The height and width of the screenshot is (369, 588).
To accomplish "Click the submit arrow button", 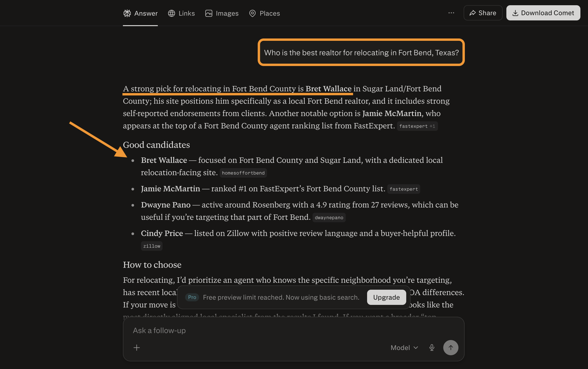I will tap(451, 348).
